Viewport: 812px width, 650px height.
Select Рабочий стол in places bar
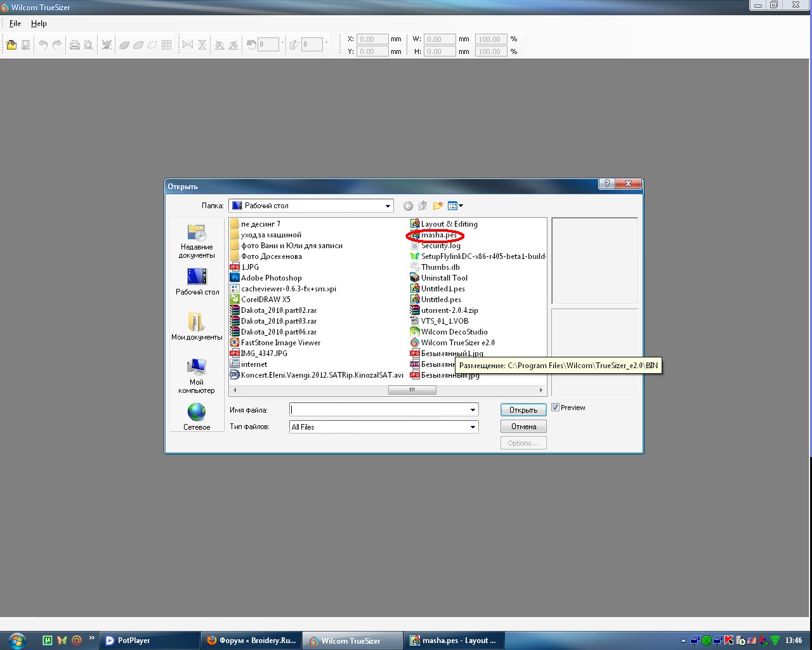click(x=197, y=282)
